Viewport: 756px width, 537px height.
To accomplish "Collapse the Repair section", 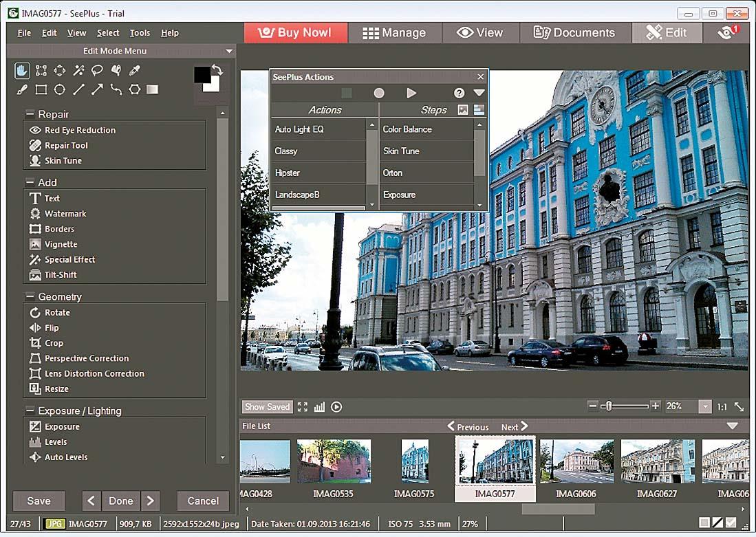I will click(x=30, y=114).
